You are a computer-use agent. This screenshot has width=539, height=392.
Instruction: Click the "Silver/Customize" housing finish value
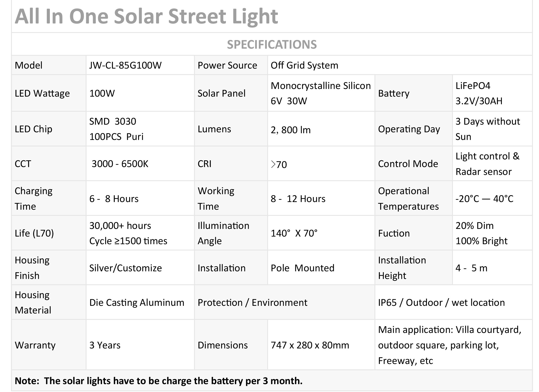pos(125,268)
